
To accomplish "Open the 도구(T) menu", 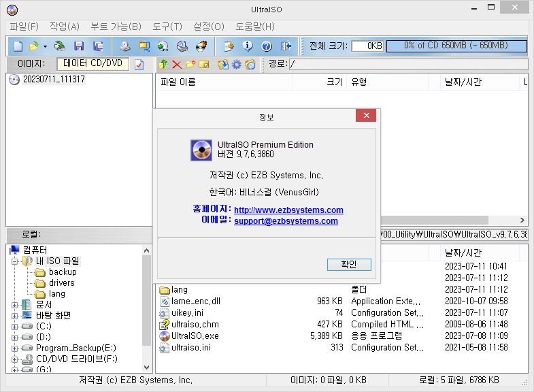I will pyautogui.click(x=167, y=27).
